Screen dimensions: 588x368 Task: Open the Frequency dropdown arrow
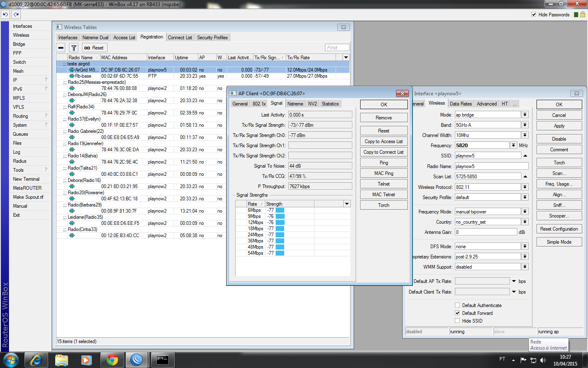513,146
